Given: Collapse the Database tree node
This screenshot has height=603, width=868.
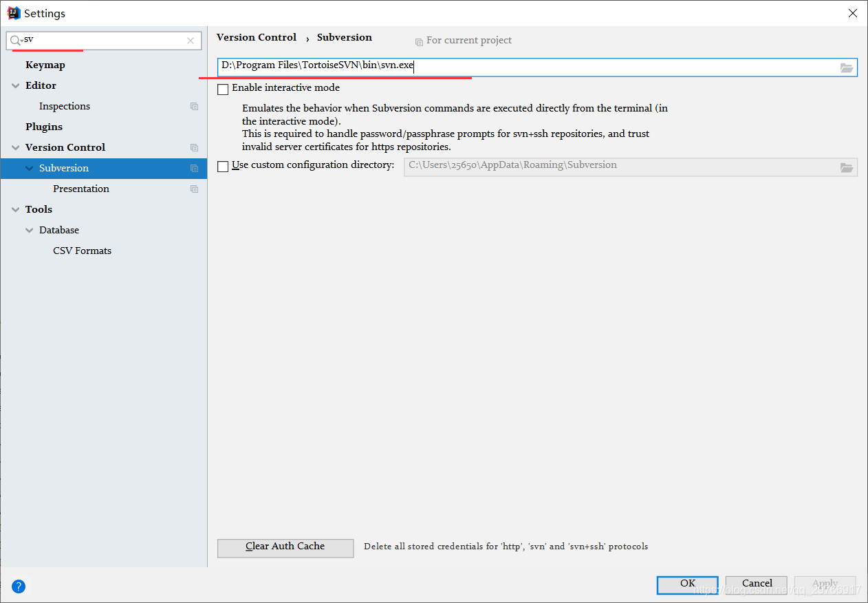Looking at the screenshot, I should tap(29, 230).
